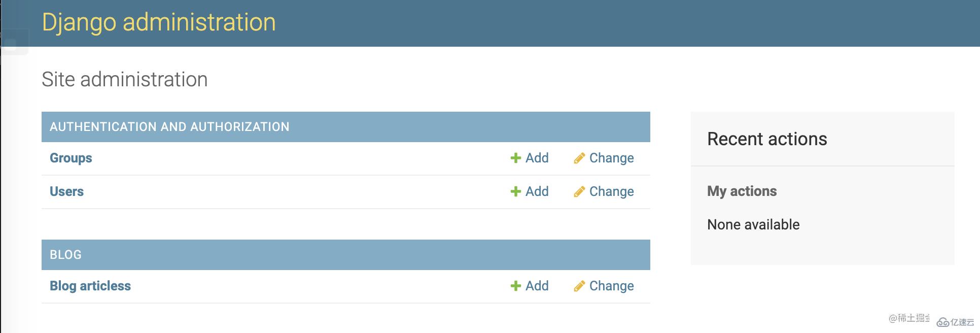Open the Blog articless model list

pos(90,286)
